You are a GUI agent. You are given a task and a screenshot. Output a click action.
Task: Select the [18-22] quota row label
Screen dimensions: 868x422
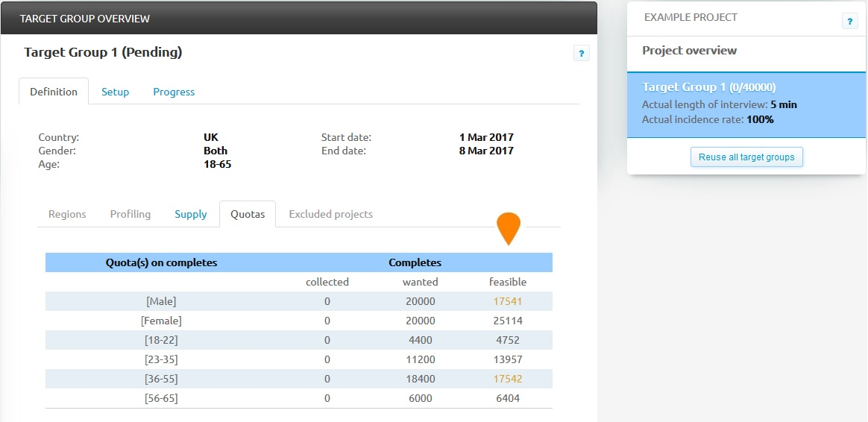coord(161,340)
